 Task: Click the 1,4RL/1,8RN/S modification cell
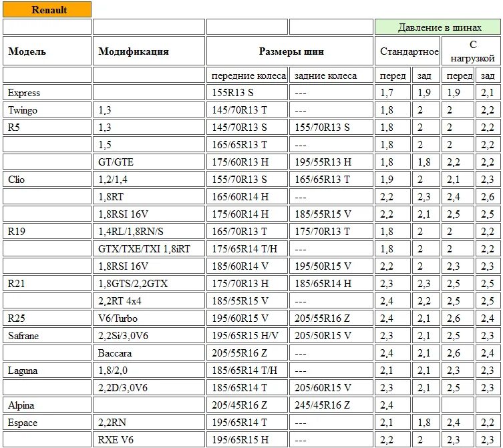coord(149,231)
